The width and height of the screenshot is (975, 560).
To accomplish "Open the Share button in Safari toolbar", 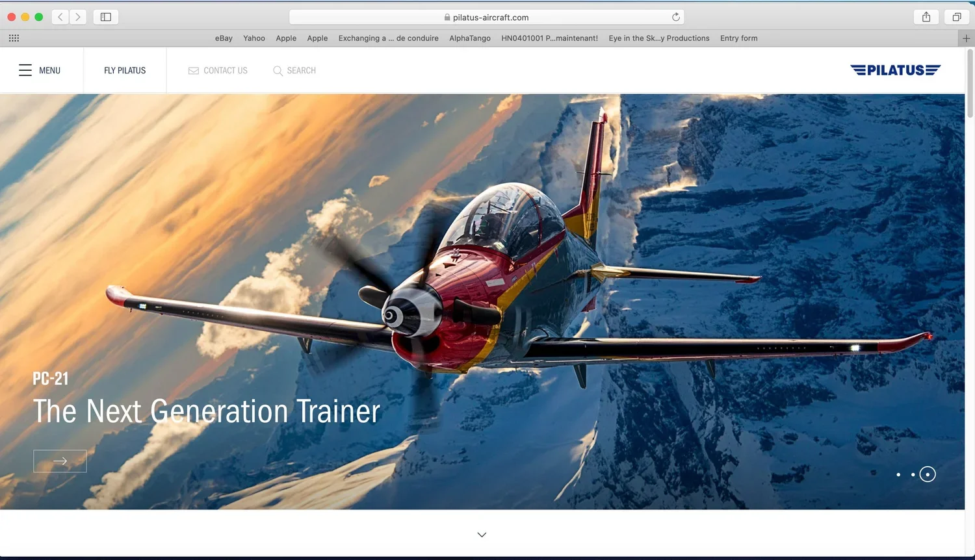I will (x=926, y=17).
